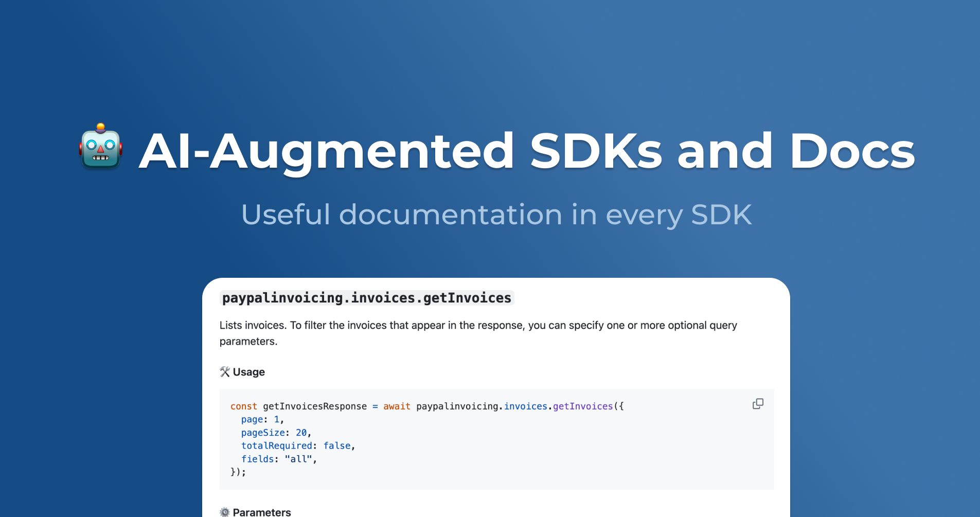Click the "page: 1," code line
980x517 pixels.
[262, 419]
